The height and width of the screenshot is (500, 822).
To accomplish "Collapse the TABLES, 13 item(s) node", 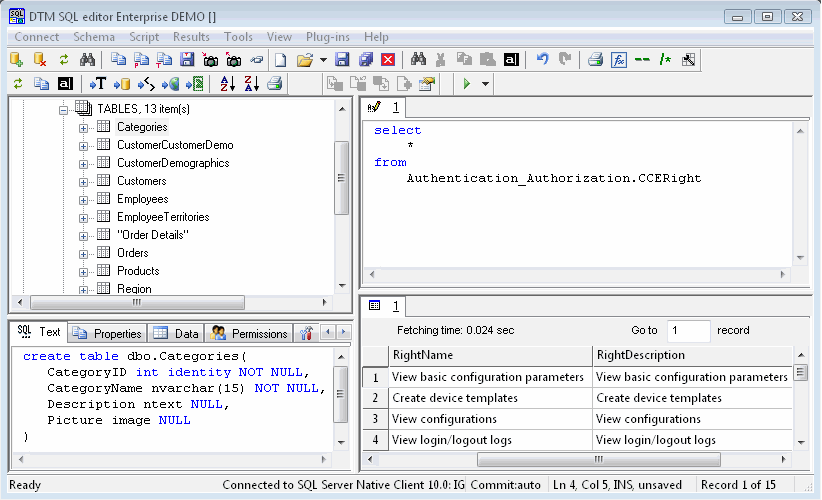I will [64, 108].
